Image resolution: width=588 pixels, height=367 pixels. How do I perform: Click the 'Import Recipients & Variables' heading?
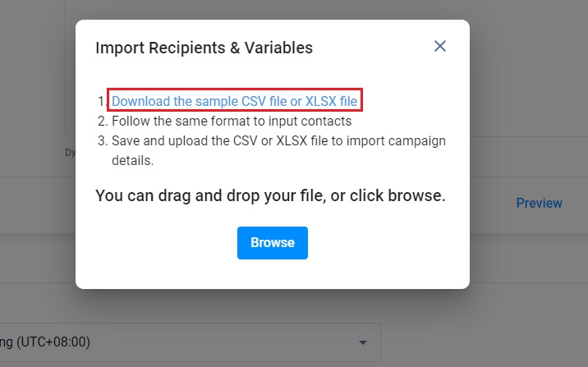(x=204, y=48)
